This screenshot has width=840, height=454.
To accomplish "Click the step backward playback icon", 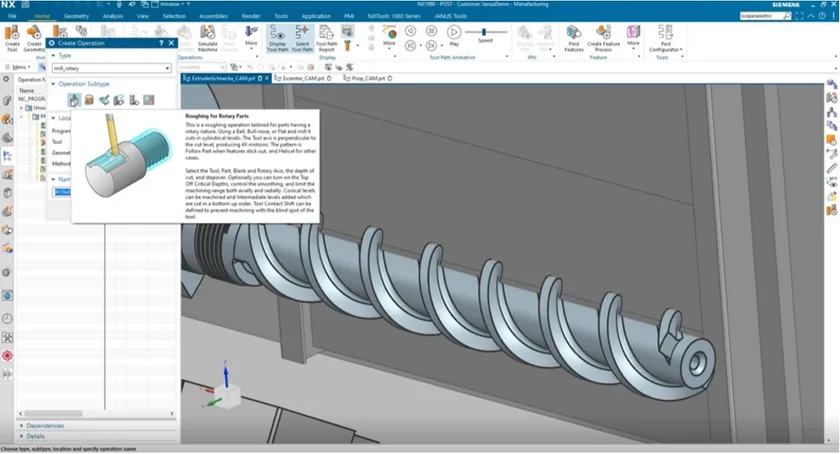I will (410, 31).
